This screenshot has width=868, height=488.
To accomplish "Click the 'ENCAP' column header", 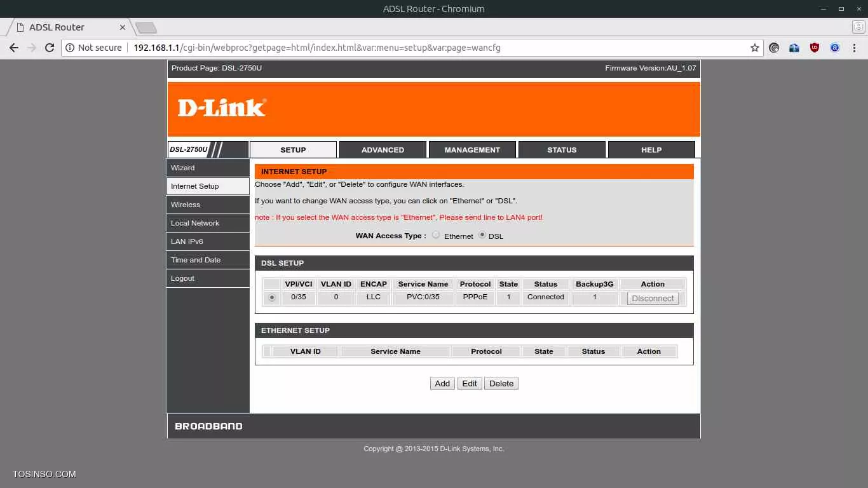I will pos(373,284).
